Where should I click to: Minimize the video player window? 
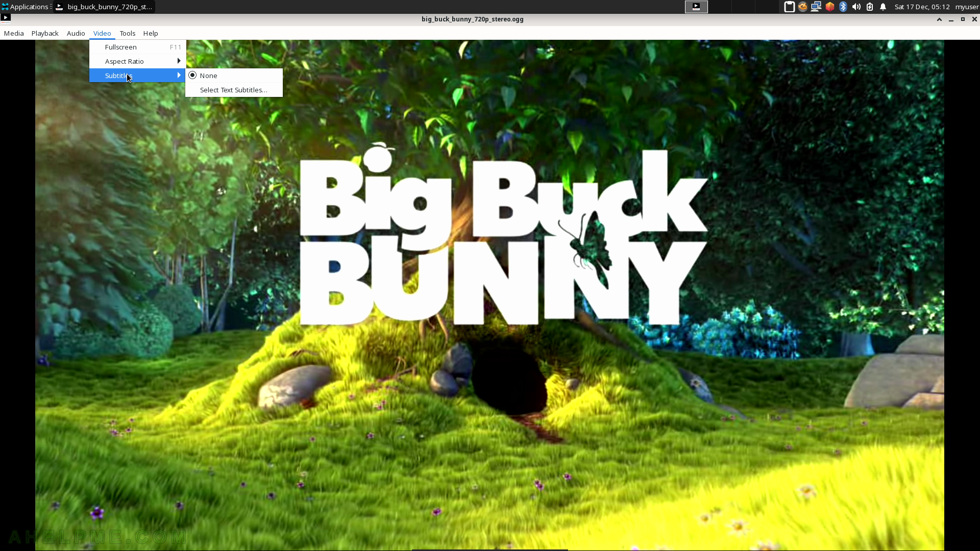click(951, 19)
